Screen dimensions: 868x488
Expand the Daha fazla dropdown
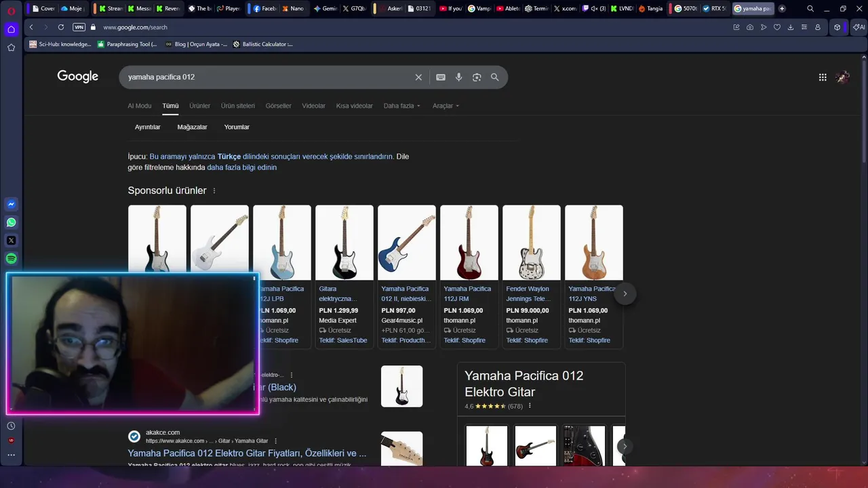tap(402, 106)
